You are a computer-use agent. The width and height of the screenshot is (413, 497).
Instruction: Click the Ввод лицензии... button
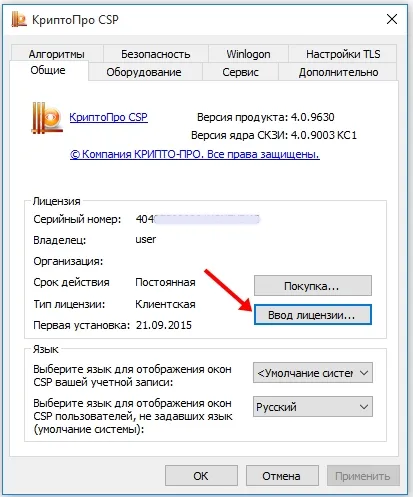pyautogui.click(x=313, y=315)
